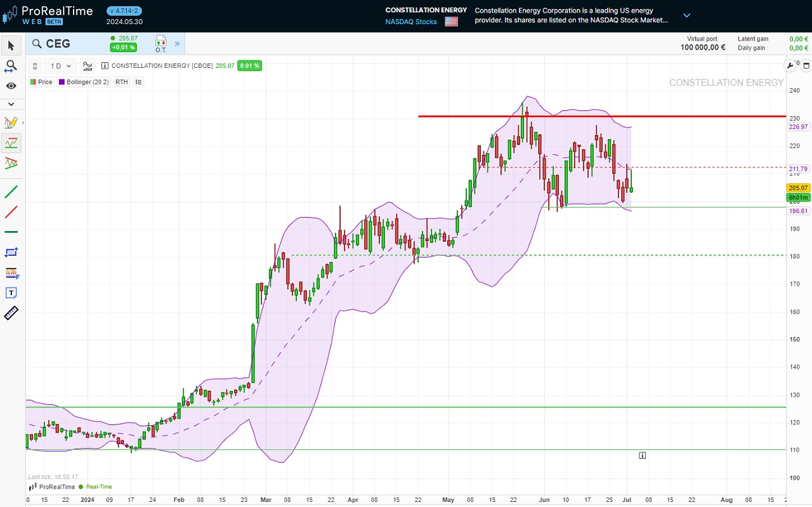Expand the double chevron next to O.T.

click(x=177, y=44)
